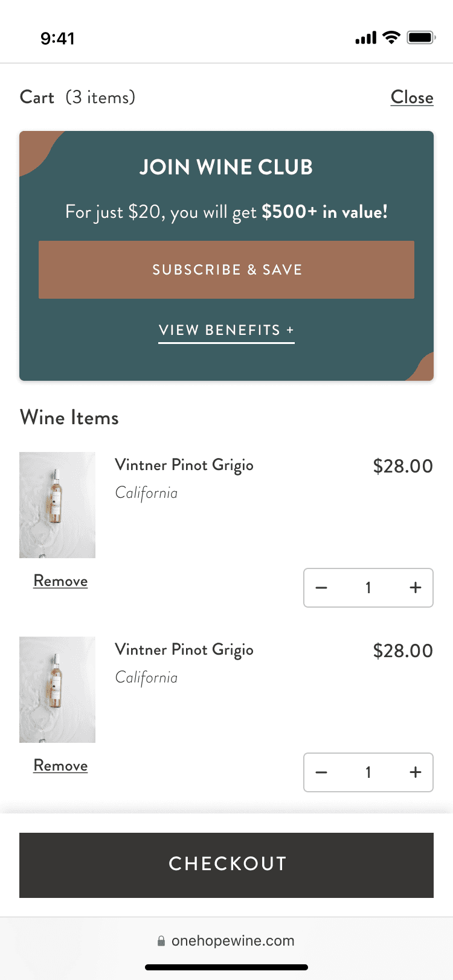Tap the lock icon beside the URL

tap(161, 941)
